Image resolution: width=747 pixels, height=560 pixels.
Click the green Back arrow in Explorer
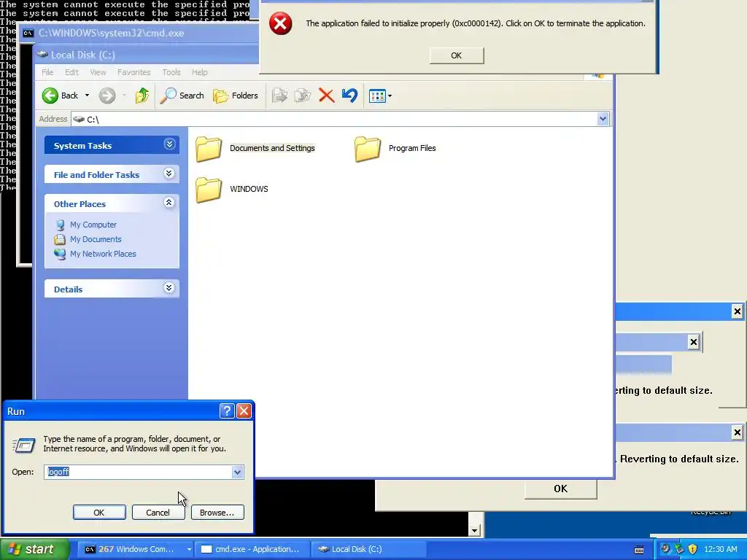(x=50, y=96)
